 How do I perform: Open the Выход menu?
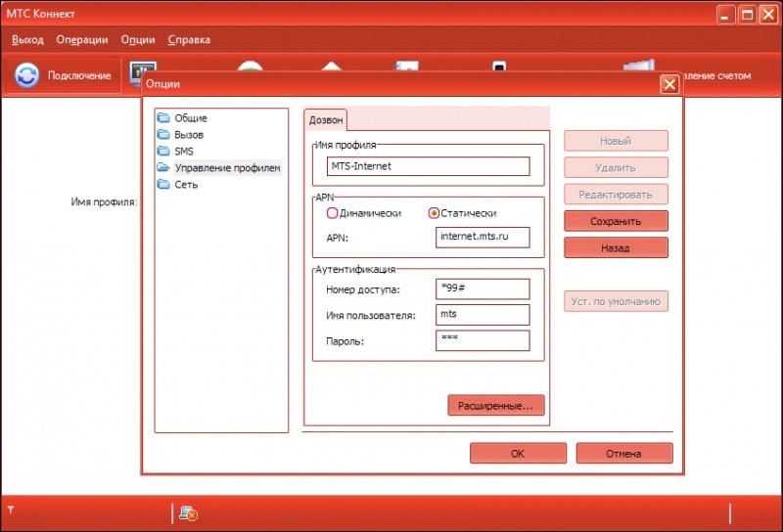point(27,39)
